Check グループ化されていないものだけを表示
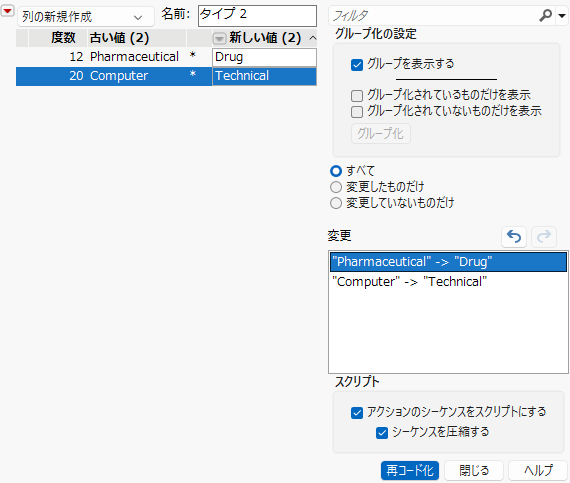Viewport: 570px width, 483px height. pos(357,112)
